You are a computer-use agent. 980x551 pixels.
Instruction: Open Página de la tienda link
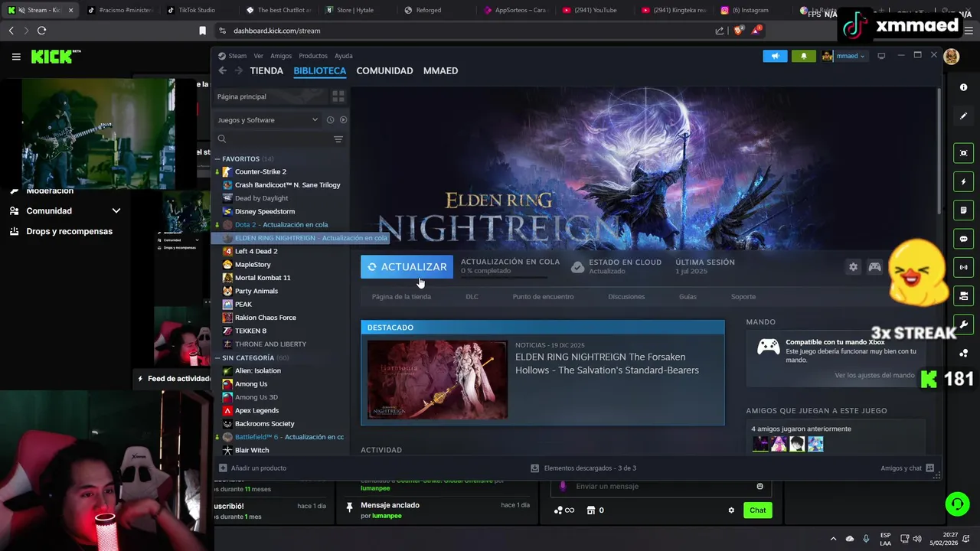point(401,297)
